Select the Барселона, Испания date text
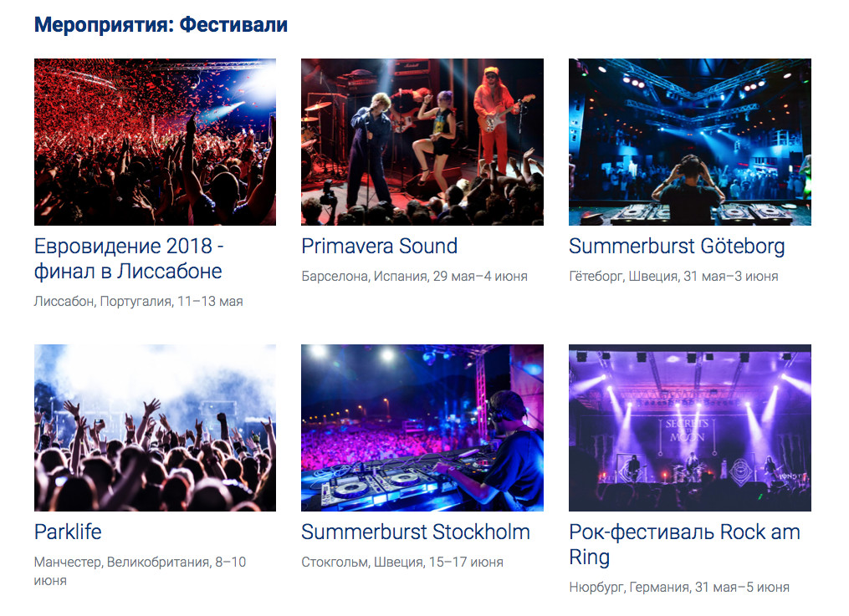The width and height of the screenshot is (849, 616). click(x=414, y=277)
